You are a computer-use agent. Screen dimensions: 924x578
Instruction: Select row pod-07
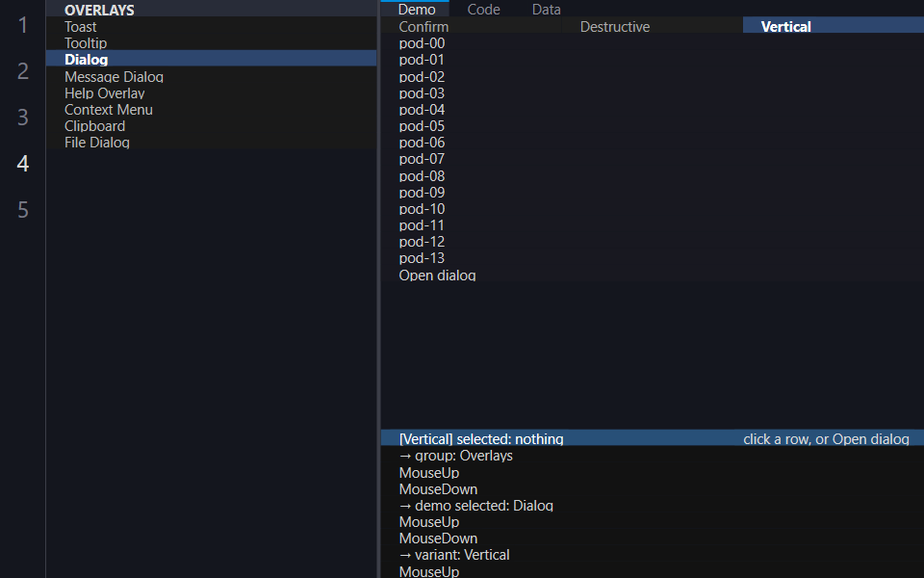point(653,159)
